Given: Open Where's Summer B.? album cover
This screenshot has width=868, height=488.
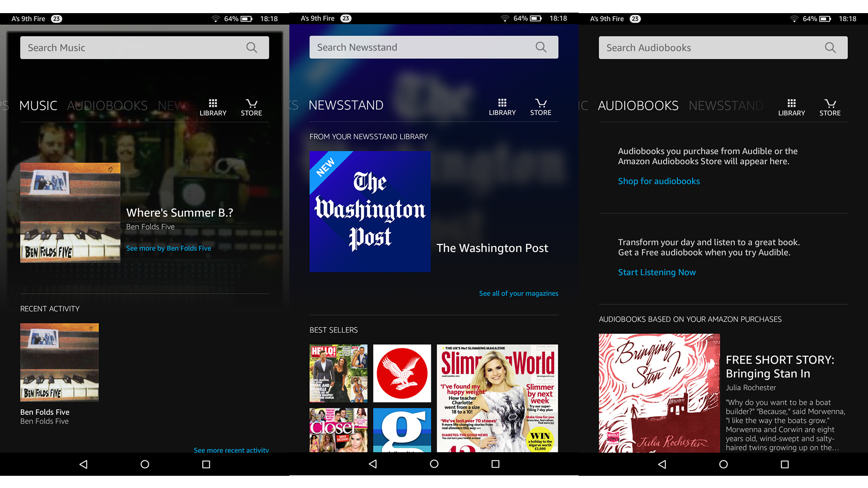Looking at the screenshot, I should coord(70,212).
